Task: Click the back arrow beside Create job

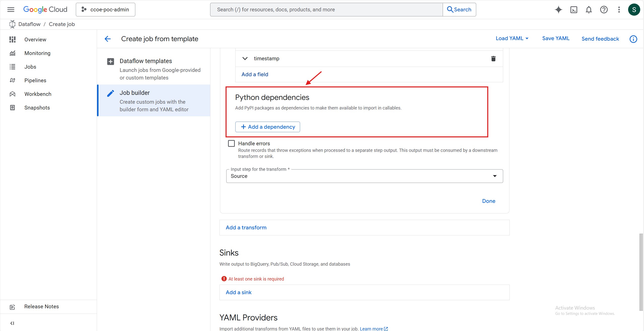Action: [x=108, y=39]
